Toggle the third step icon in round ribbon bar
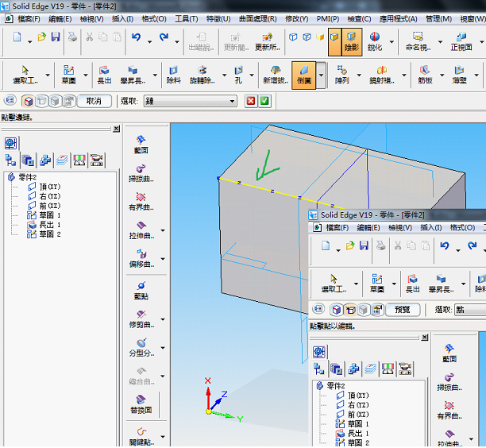Screen dimensions: 486x448 click(55, 101)
